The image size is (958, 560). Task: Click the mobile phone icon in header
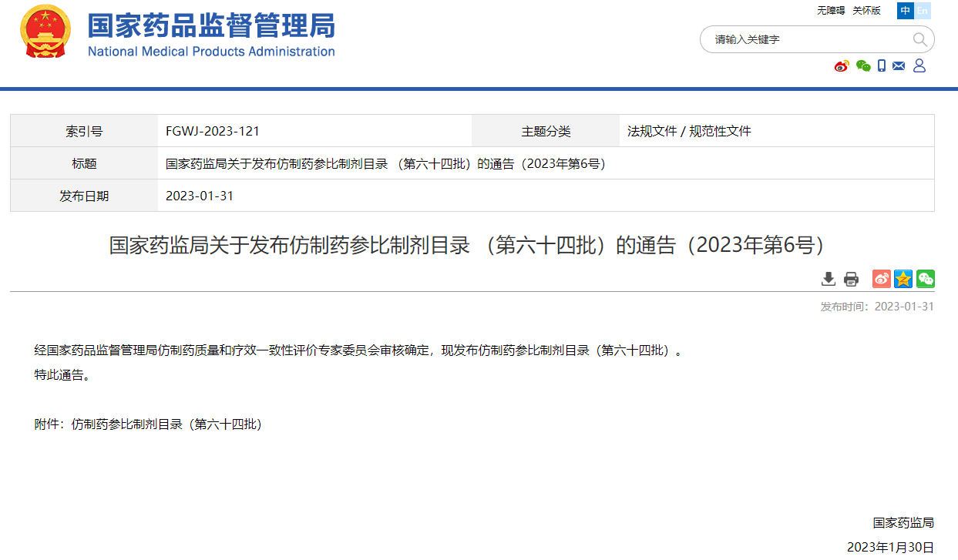pos(882,66)
